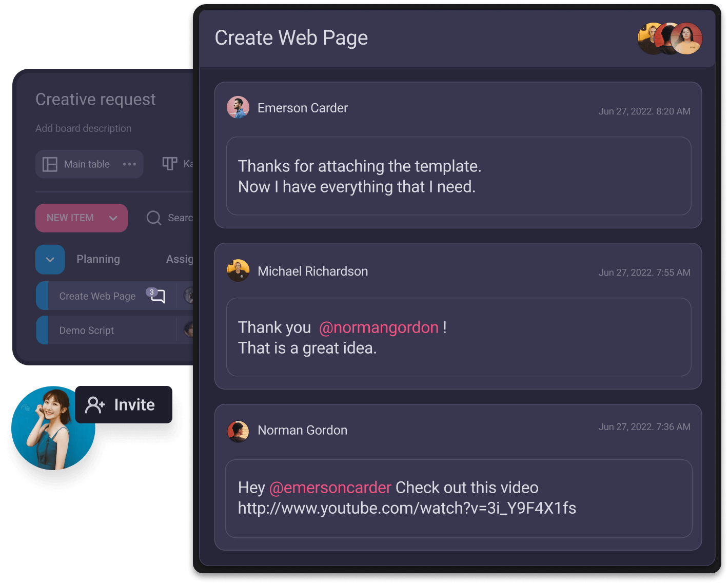
Task: Click the stacked member avatars in header
Action: point(670,38)
